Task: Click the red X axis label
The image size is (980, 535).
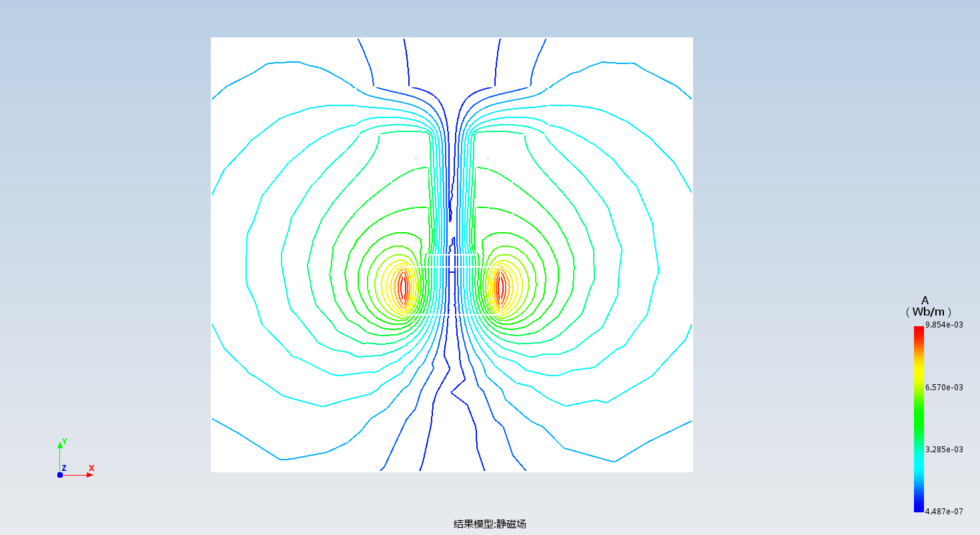Action: (91, 468)
